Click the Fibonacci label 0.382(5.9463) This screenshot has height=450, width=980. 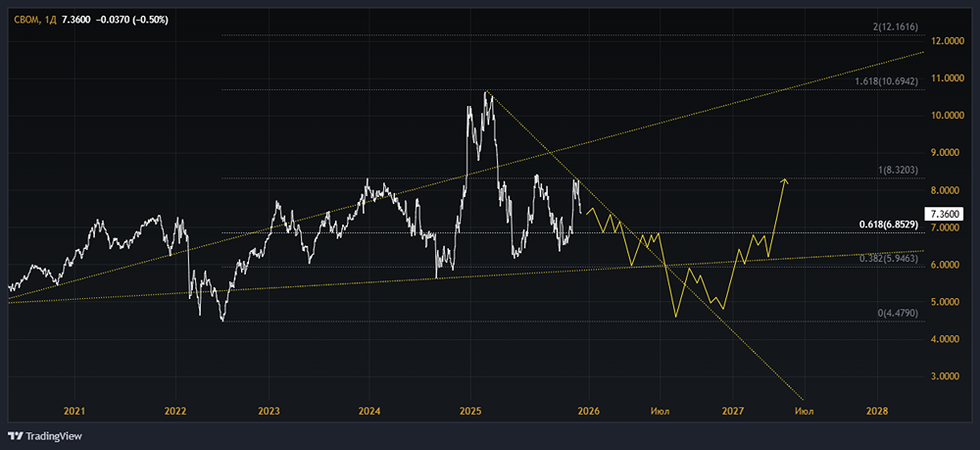(888, 258)
